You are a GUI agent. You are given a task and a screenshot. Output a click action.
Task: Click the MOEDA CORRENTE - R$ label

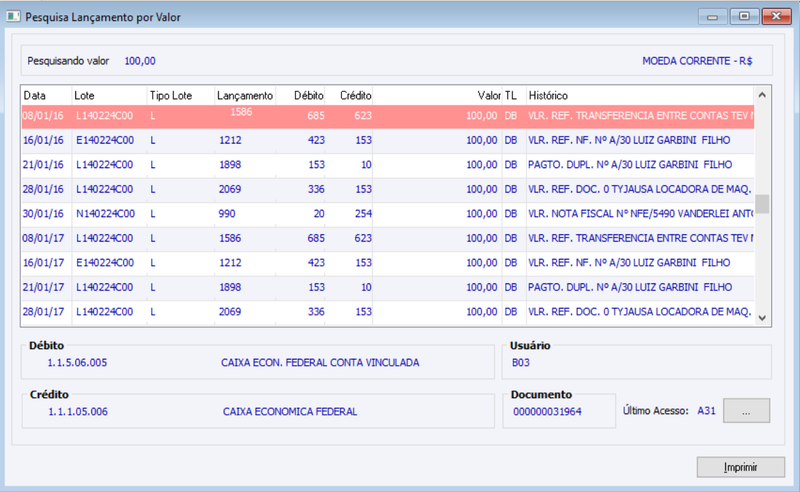[x=697, y=61]
